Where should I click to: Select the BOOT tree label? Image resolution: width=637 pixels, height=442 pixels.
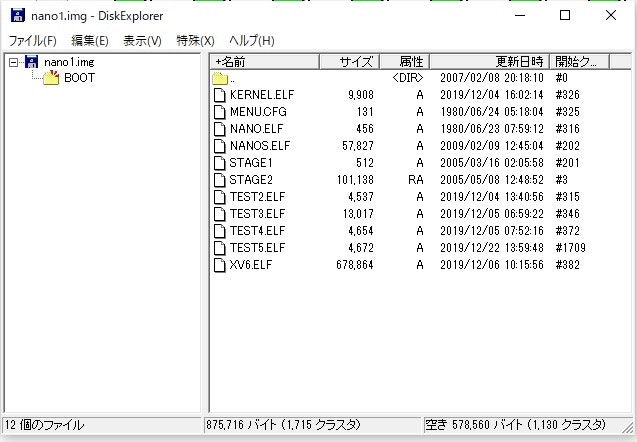80,78
